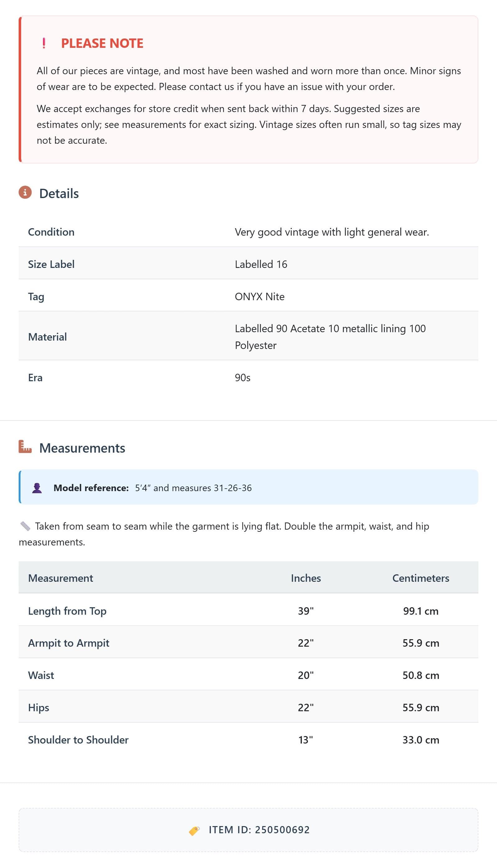Click the Measurements ruler icon
497x868 pixels.
25,447
